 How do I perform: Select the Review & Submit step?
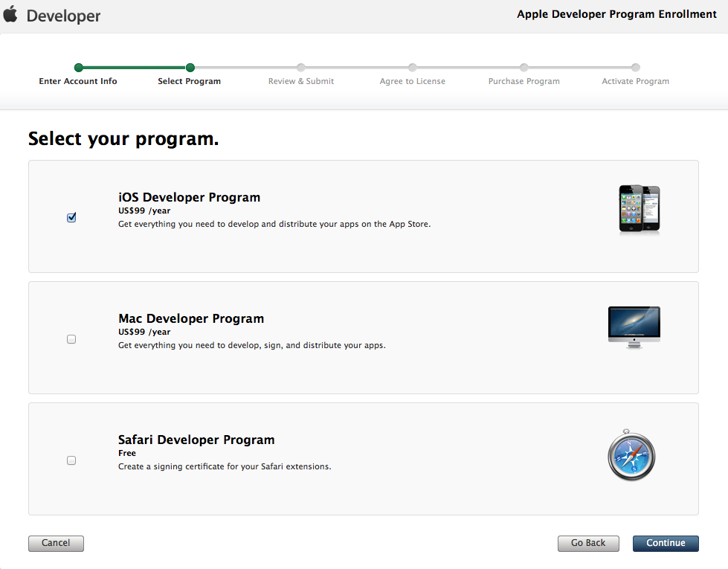click(301, 81)
